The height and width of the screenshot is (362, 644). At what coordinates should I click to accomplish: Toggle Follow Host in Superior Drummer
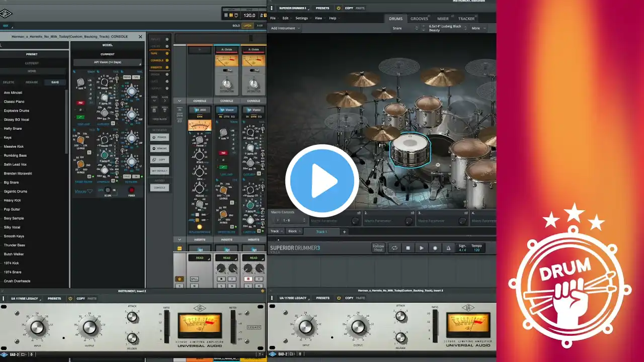(x=378, y=248)
